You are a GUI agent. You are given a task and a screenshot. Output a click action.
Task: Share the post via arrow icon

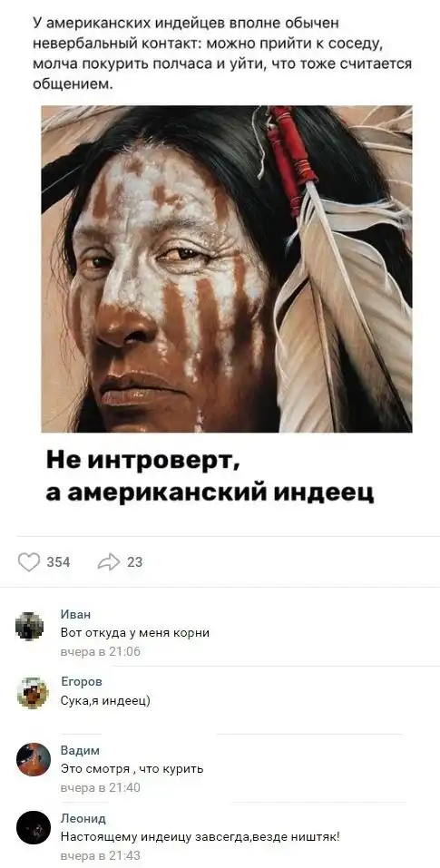109,561
